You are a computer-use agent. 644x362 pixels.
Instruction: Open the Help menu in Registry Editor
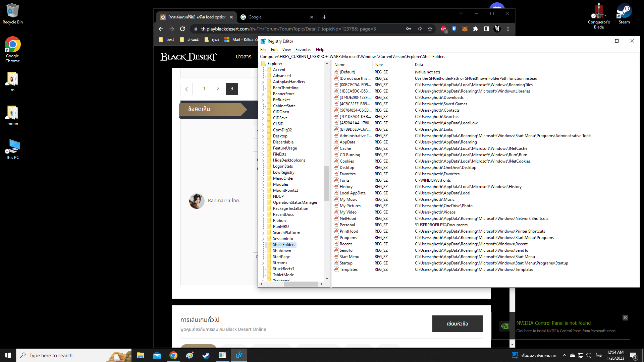coord(320,50)
